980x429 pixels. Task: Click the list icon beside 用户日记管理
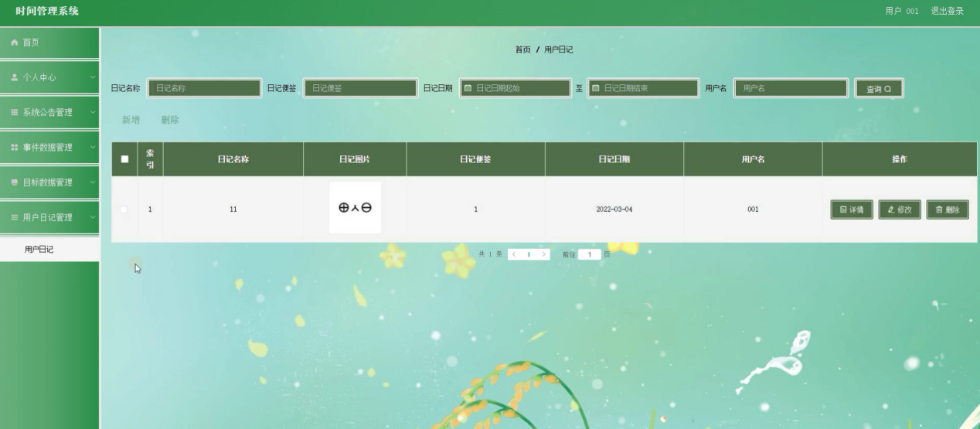click(14, 217)
